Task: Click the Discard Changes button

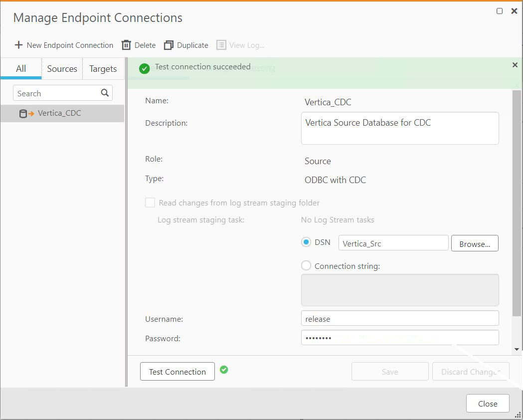Action: coord(471,371)
